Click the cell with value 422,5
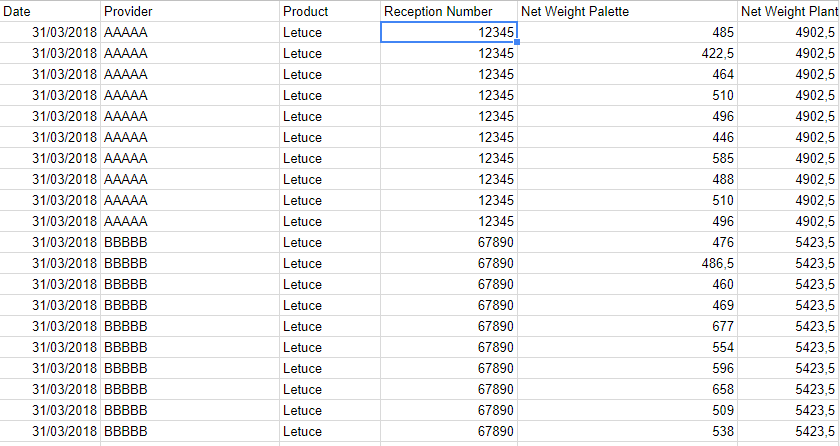This screenshot has height=446, width=840. click(x=627, y=54)
